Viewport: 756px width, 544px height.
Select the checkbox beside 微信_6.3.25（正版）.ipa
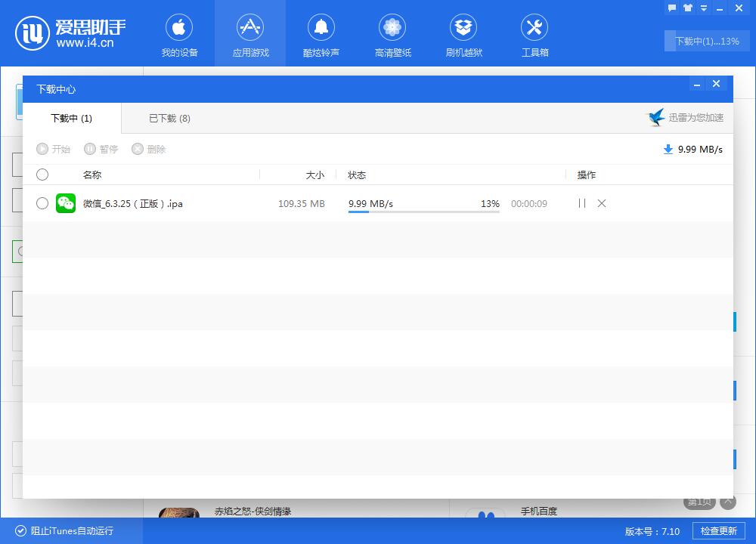coord(42,203)
